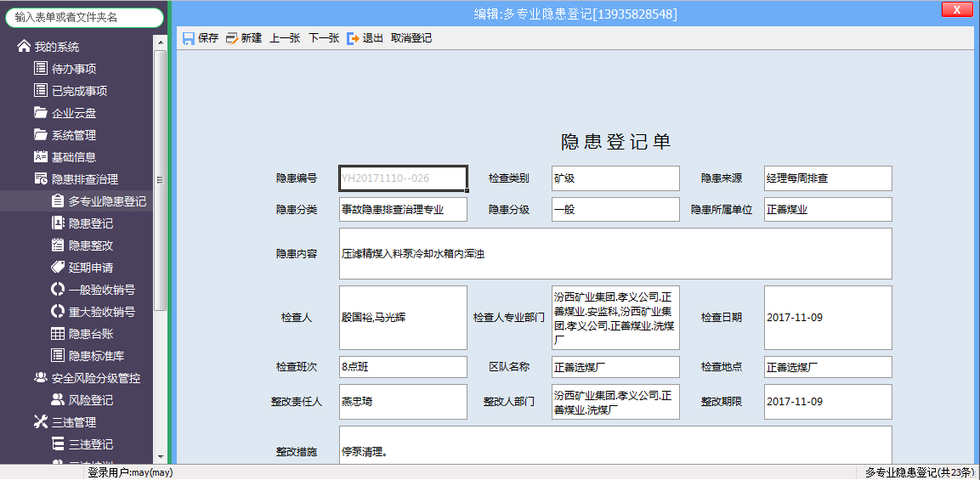Click 取消登记 to cancel registration
Image resolution: width=980 pixels, height=480 pixels.
pyautogui.click(x=411, y=38)
